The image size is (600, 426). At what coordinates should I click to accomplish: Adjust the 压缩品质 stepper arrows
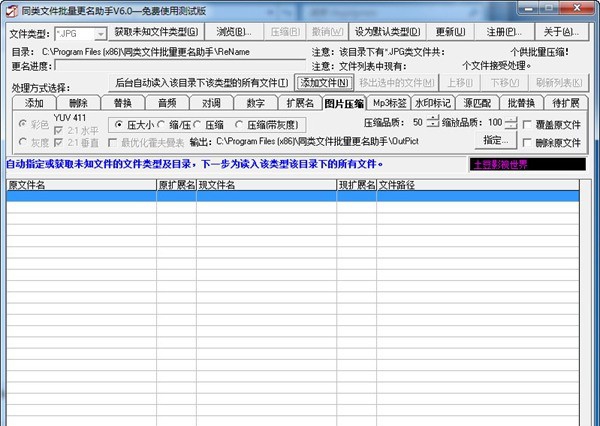[x=432, y=122]
